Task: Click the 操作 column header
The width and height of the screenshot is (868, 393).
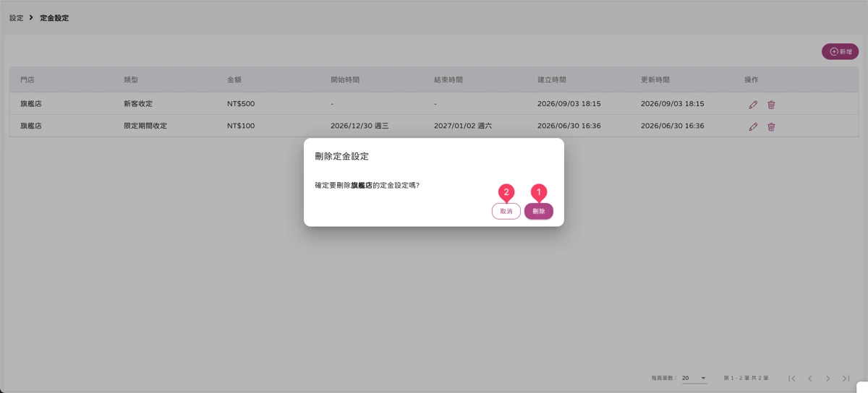Action: (752, 79)
